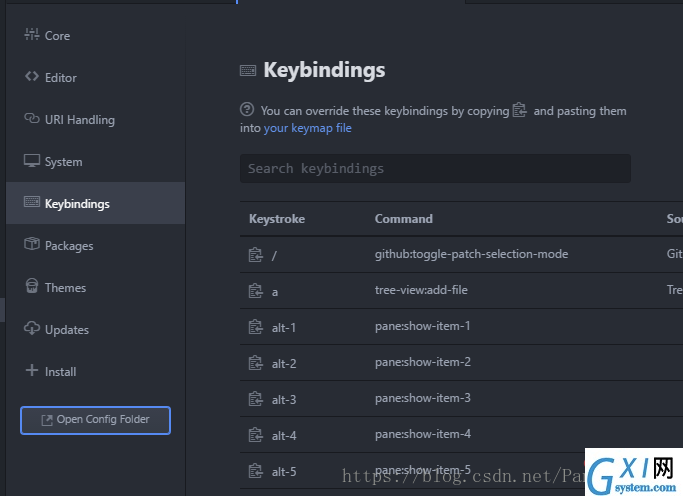Image resolution: width=683 pixels, height=496 pixels.
Task: Open the Themes section
Action: pyautogui.click(x=95, y=287)
